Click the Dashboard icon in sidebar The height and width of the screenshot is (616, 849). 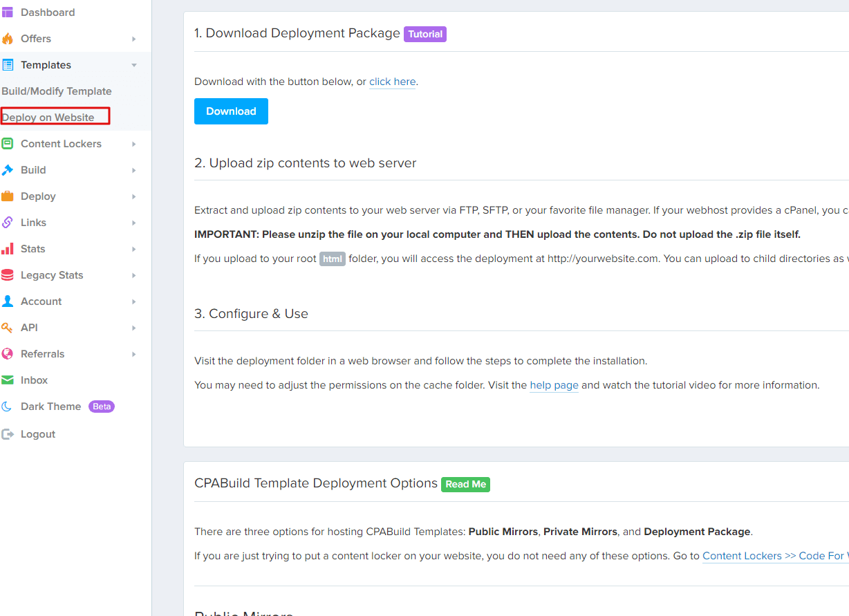[8, 12]
